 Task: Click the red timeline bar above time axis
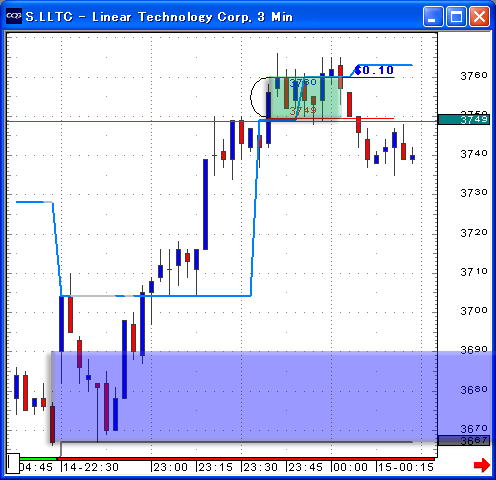tap(246, 459)
